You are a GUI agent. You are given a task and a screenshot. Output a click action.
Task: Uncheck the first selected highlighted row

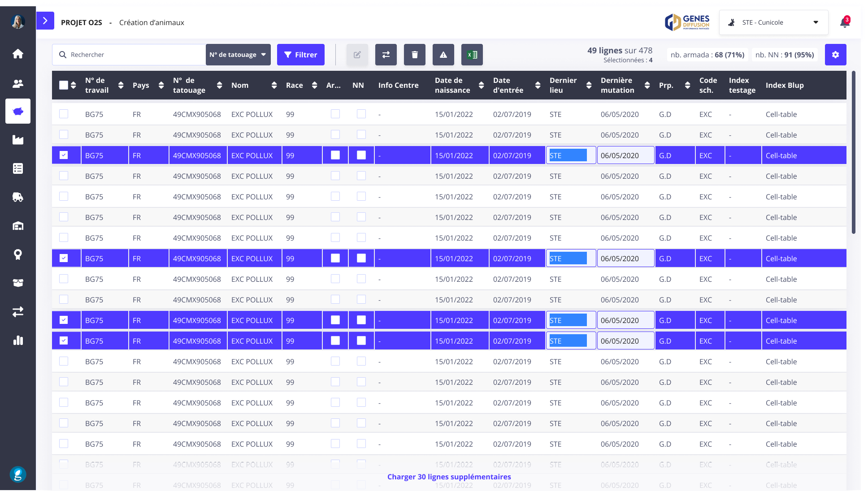click(64, 155)
